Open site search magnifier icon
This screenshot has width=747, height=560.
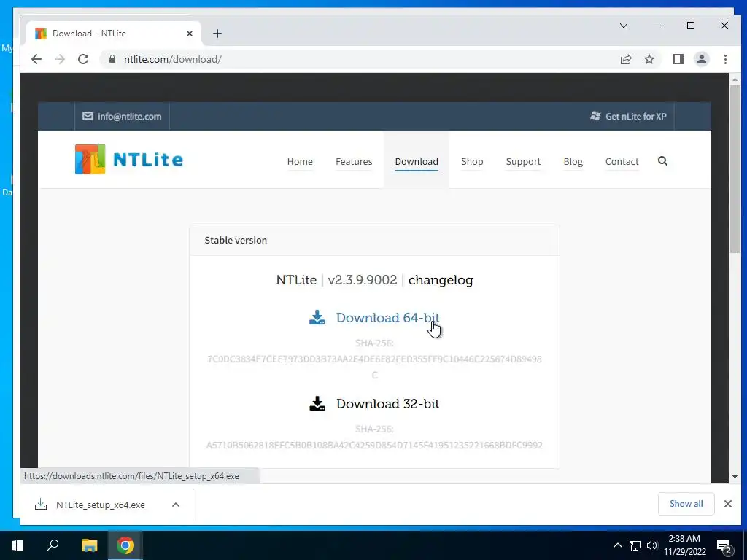(x=662, y=161)
